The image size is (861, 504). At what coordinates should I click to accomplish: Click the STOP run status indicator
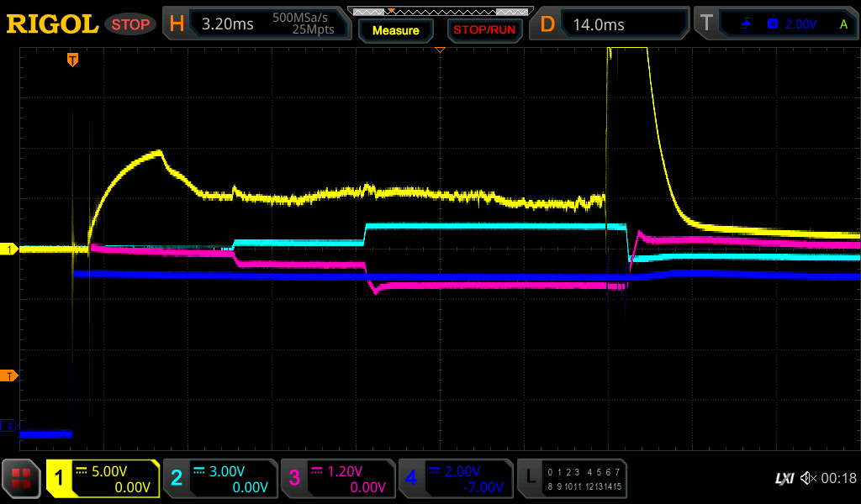tap(129, 24)
